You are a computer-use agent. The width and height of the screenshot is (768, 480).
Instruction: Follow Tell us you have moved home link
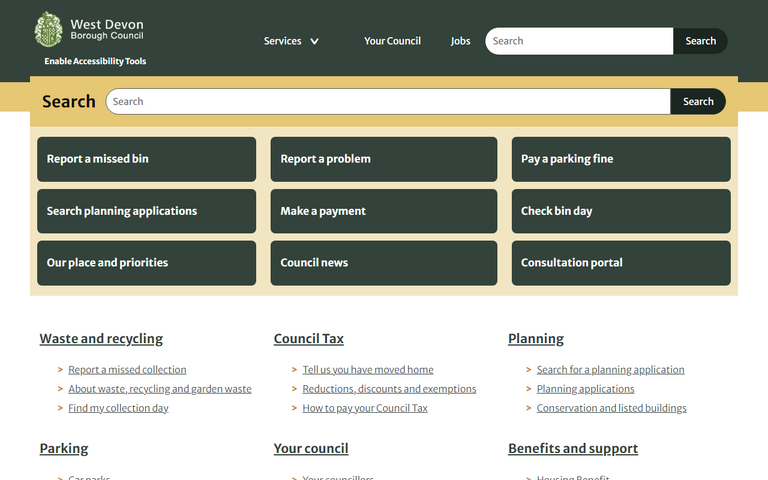[368, 370]
